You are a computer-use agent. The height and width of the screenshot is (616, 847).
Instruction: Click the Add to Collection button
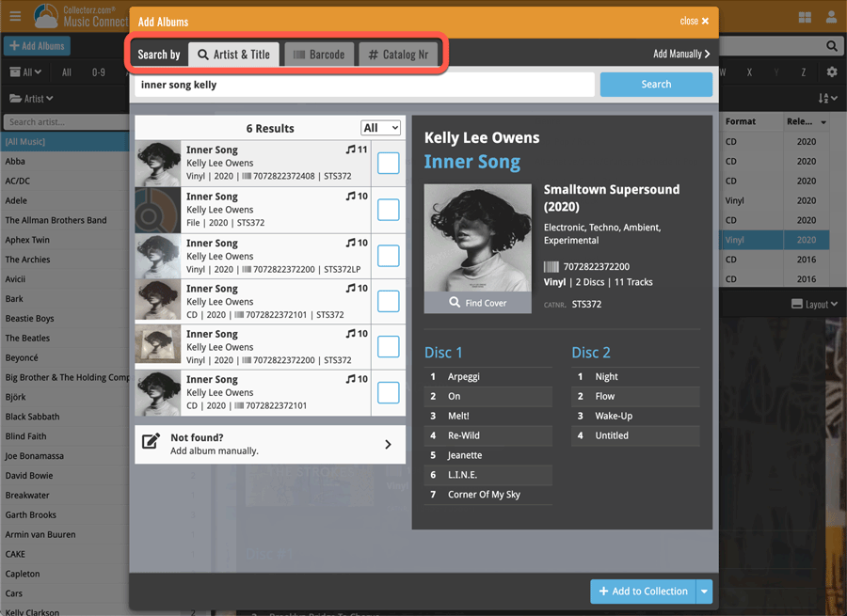pos(644,592)
